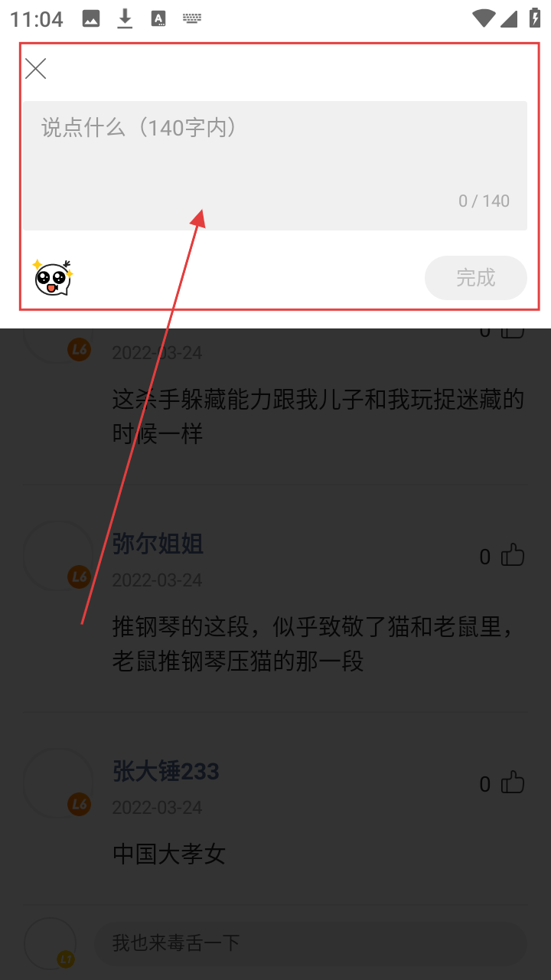Tap the 完成 submit button

click(x=476, y=278)
